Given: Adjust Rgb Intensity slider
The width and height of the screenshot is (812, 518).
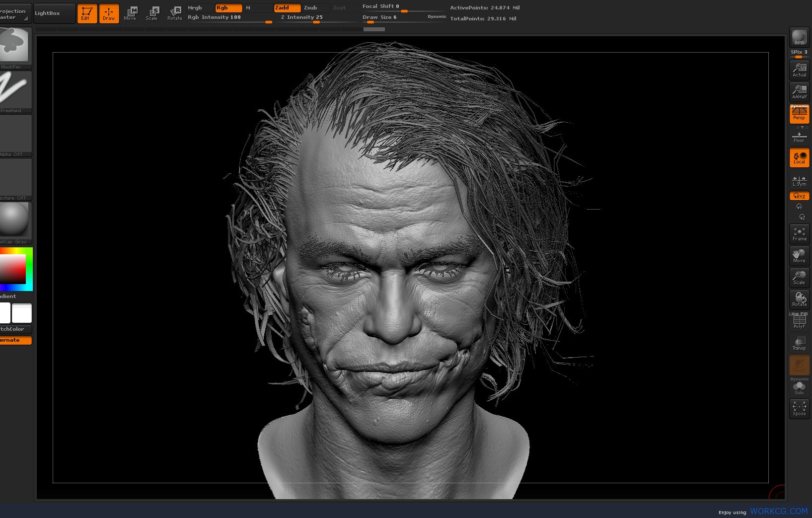Looking at the screenshot, I should (229, 18).
